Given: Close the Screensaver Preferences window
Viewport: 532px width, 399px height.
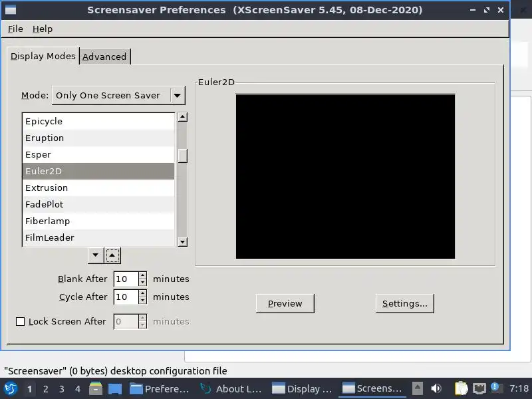Looking at the screenshot, I should [501, 10].
